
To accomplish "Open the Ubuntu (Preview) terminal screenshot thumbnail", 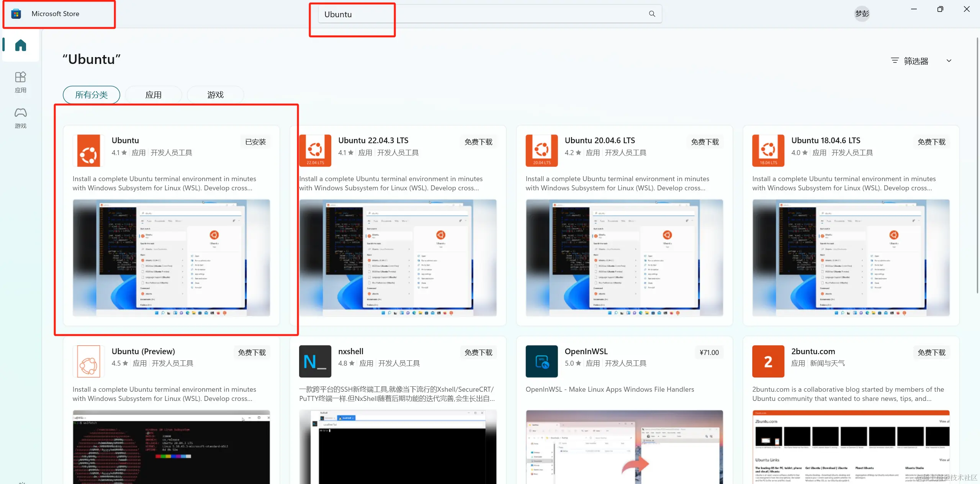I will (x=171, y=447).
